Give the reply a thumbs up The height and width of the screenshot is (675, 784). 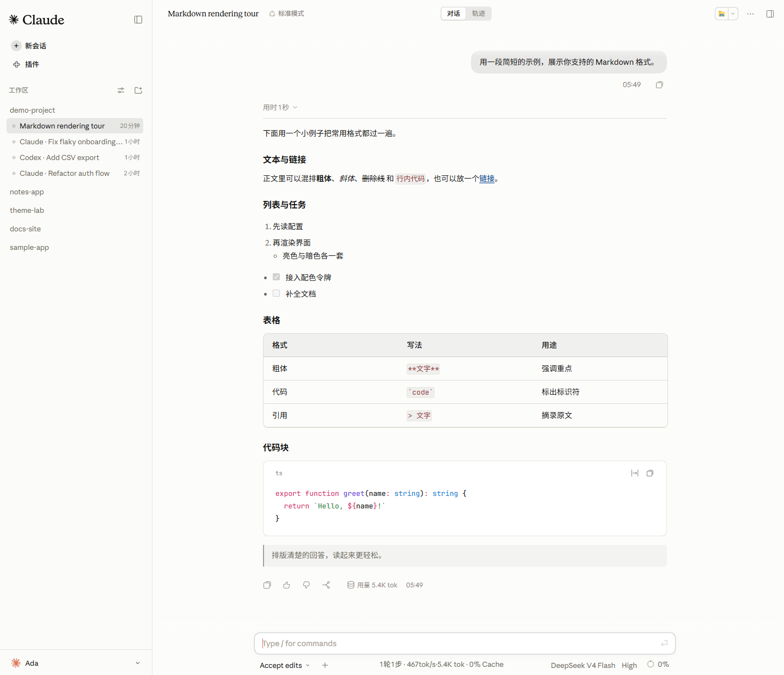pos(287,585)
